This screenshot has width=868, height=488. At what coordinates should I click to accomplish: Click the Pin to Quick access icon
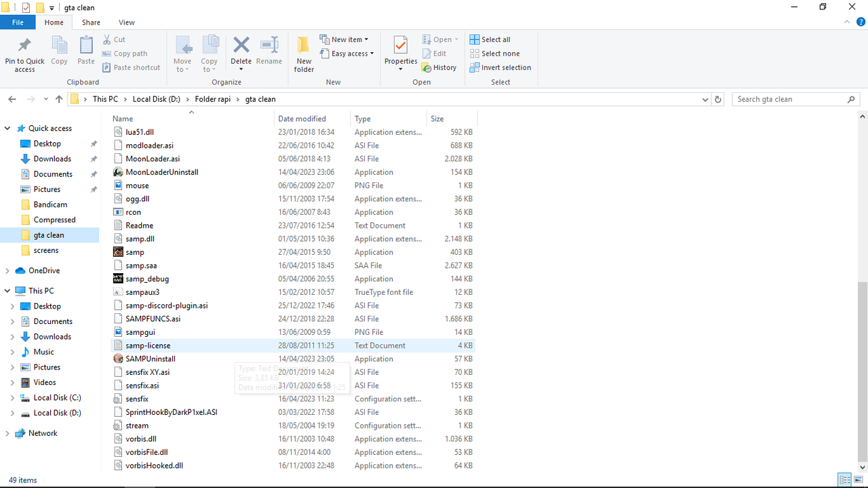[24, 45]
